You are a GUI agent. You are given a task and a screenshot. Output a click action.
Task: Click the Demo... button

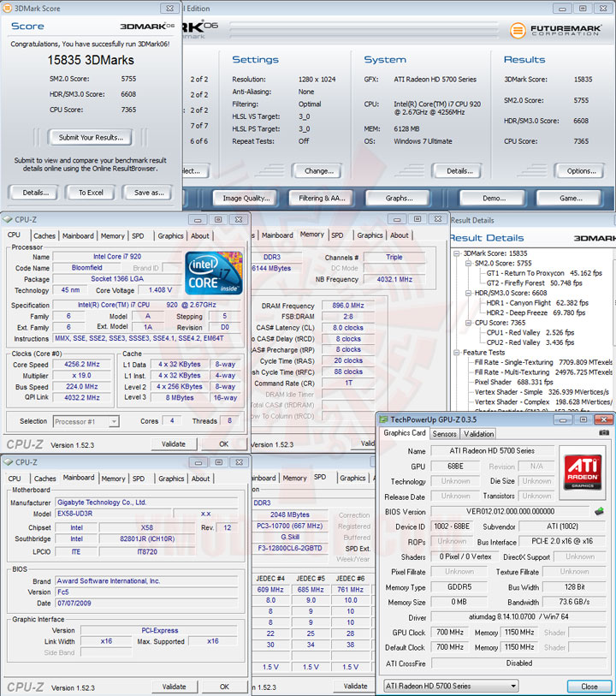click(x=494, y=199)
